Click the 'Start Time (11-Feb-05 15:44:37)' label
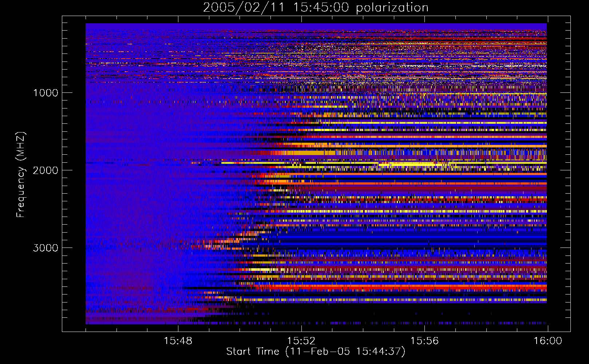Image resolution: width=589 pixels, height=364 pixels. tap(316, 352)
